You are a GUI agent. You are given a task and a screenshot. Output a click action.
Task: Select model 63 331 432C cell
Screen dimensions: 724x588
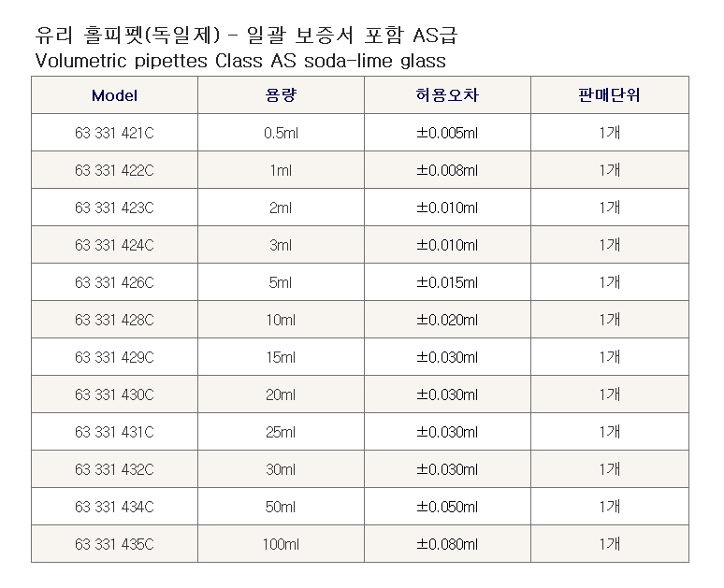tap(114, 469)
